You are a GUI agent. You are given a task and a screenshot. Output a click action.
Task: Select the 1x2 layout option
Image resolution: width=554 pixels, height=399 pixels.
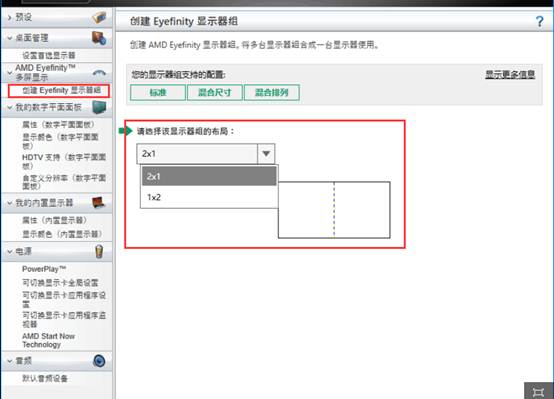coord(209,197)
